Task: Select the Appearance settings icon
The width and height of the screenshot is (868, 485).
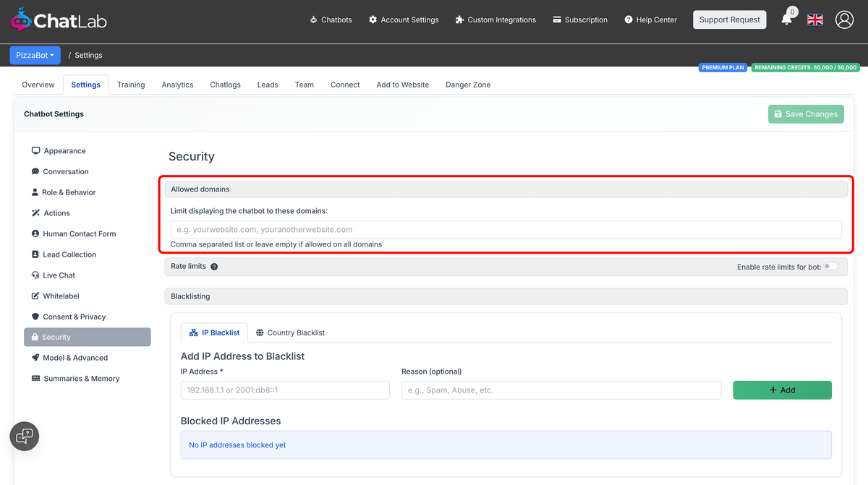Action: tap(36, 150)
